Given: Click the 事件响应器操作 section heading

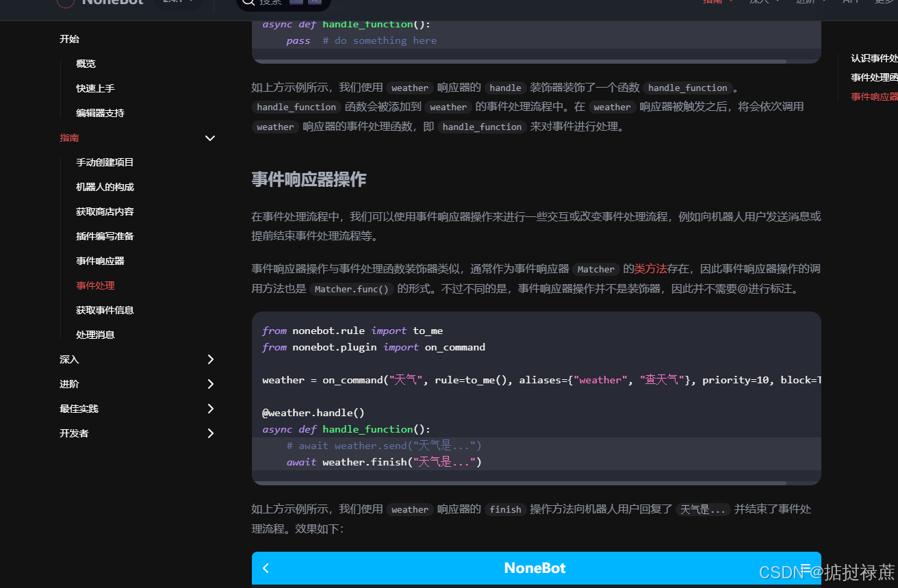Looking at the screenshot, I should pyautogui.click(x=309, y=179).
